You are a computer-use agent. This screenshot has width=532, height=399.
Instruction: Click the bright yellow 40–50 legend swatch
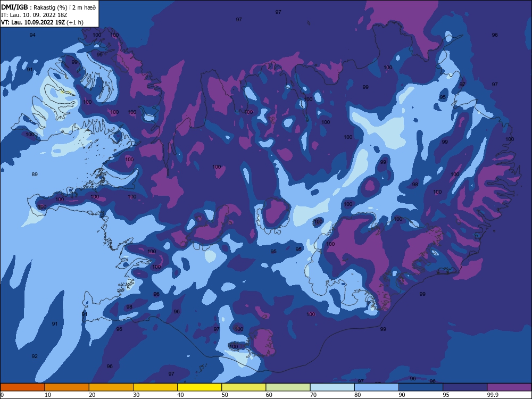tap(199, 387)
